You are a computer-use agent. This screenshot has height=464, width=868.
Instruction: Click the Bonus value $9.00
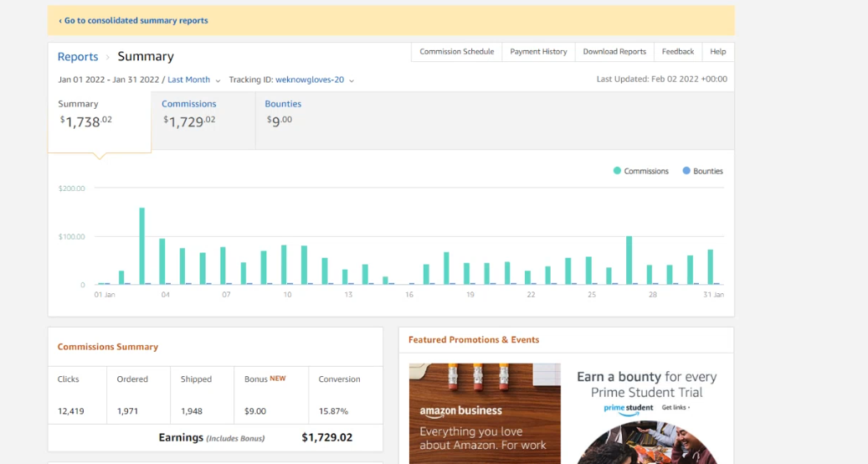pos(255,411)
